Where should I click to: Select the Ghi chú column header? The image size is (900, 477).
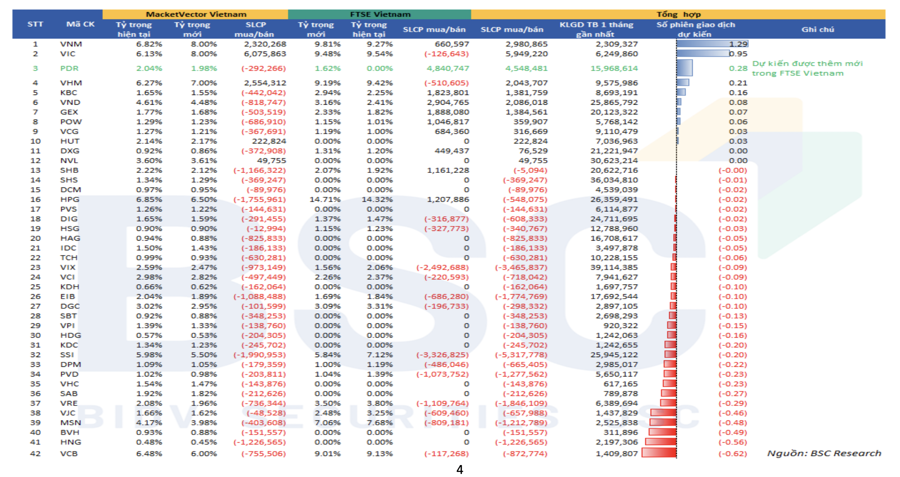coord(817,29)
